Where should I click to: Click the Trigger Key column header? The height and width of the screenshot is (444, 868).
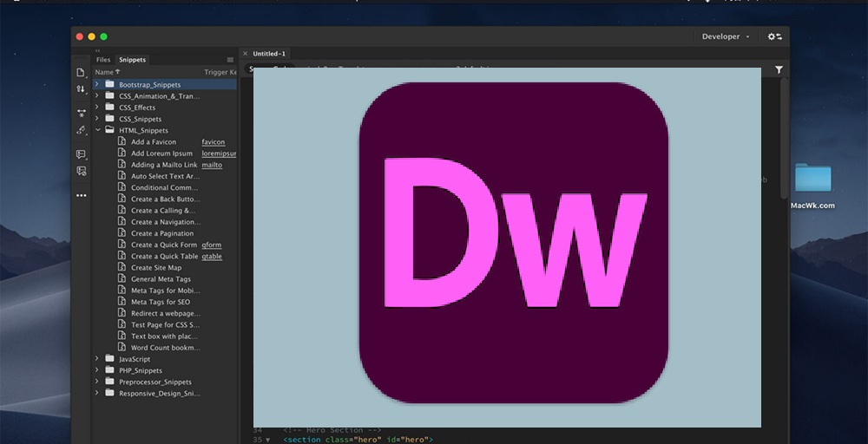[220, 72]
